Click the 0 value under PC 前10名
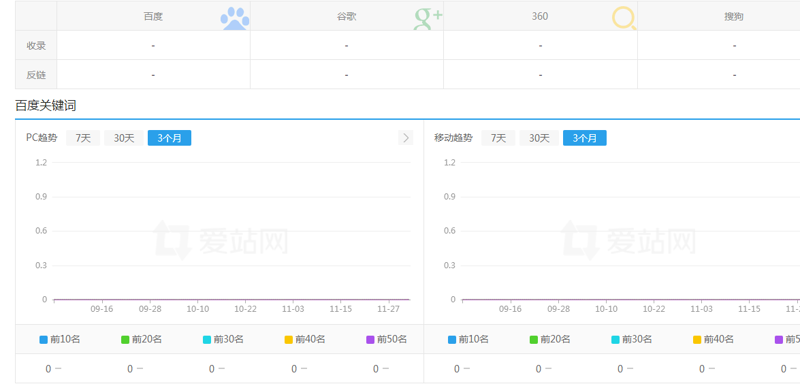 tap(48, 369)
